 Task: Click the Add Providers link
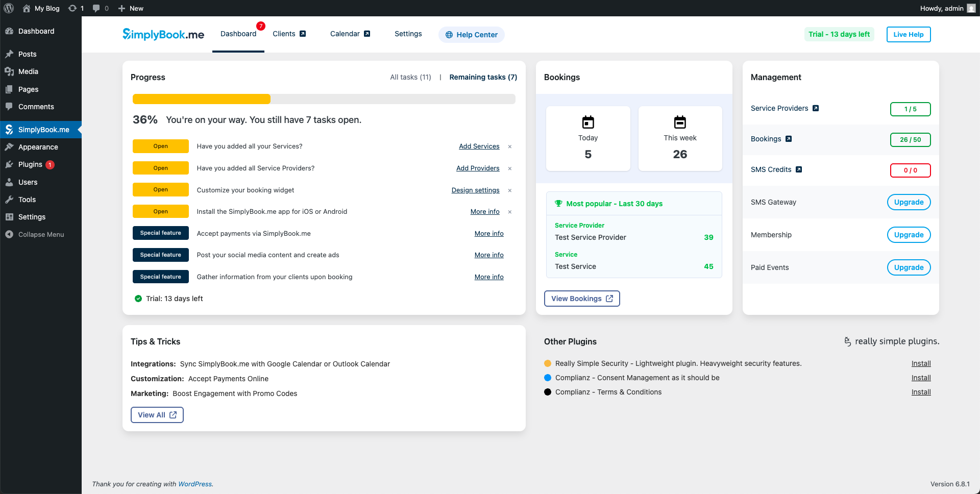[x=478, y=168]
